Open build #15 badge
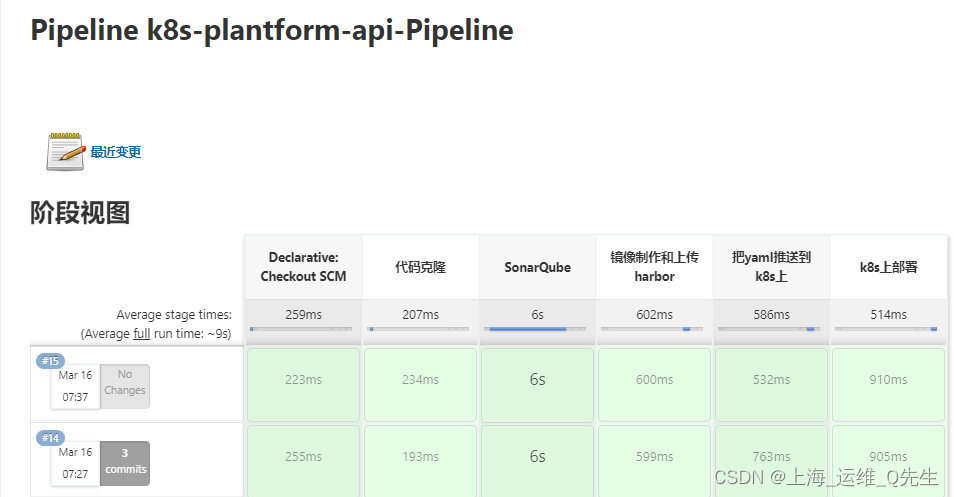 click(50, 361)
